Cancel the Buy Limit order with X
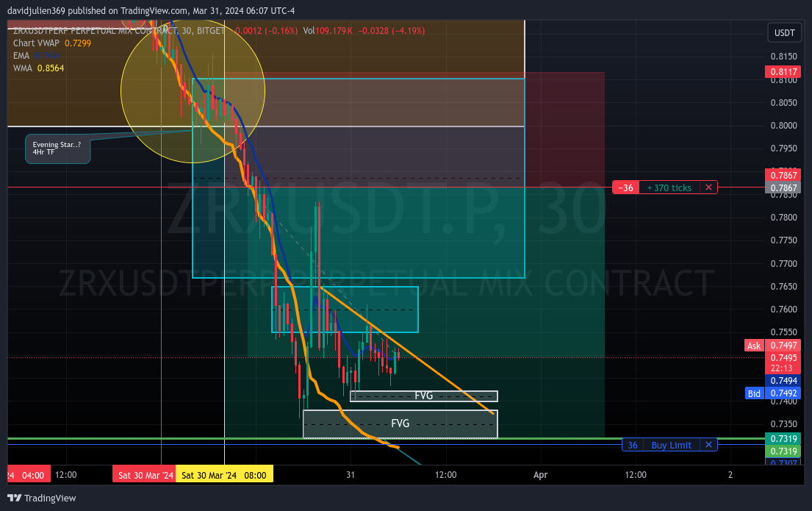 point(708,445)
